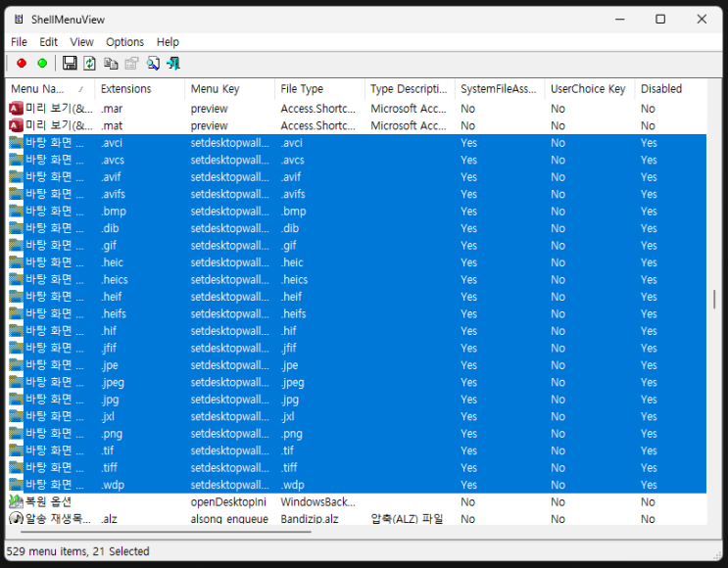Sort by Type Description column header
This screenshot has height=568, width=728.
tap(410, 89)
